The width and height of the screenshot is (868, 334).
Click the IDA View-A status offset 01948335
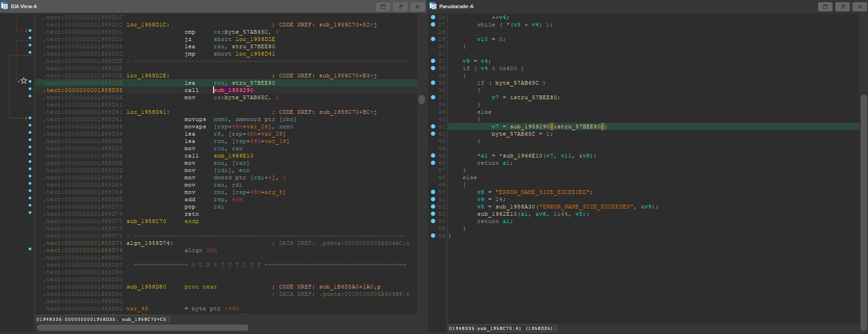pyautogui.click(x=49, y=319)
